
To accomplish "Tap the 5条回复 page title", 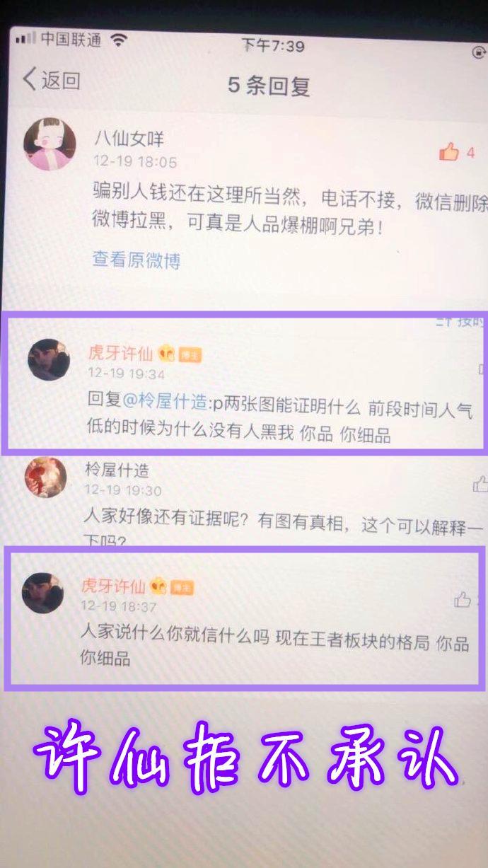I will point(269,86).
